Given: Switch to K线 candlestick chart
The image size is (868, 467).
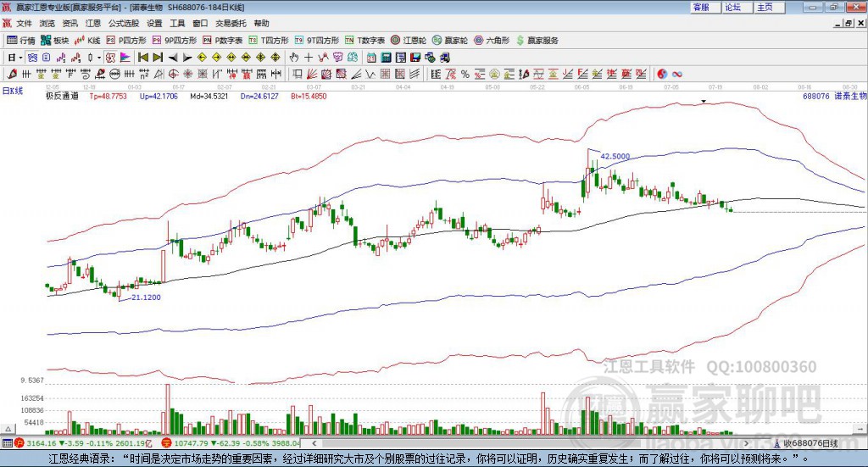Looking at the screenshot, I should pos(87,41).
